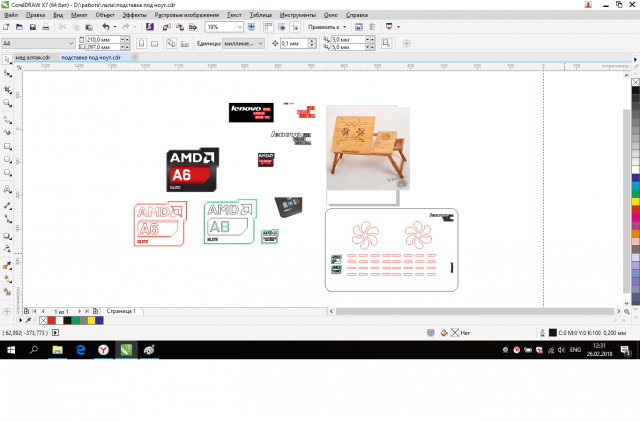This screenshot has width=640, height=421.
Task: Click the Print icon
Action: point(46,27)
